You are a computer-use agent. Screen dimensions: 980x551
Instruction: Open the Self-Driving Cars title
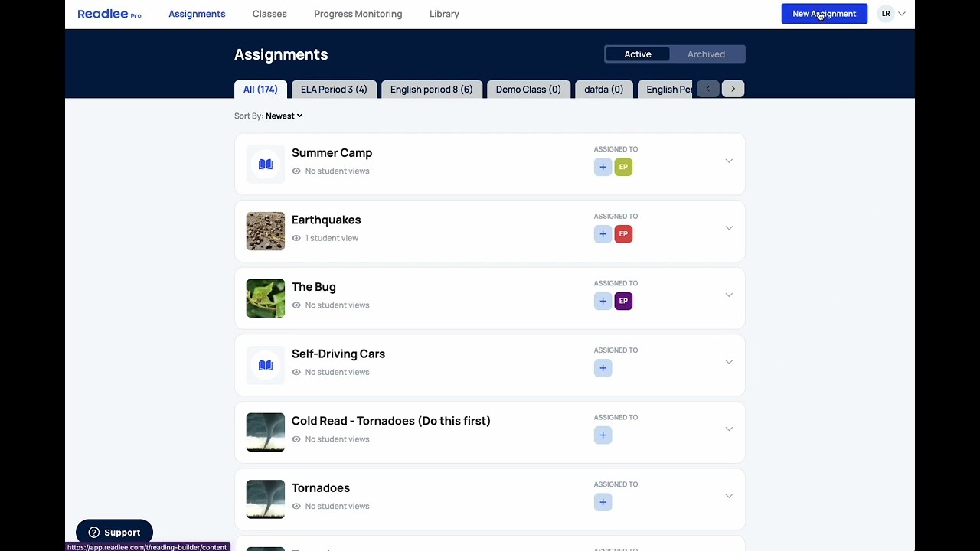pos(338,354)
